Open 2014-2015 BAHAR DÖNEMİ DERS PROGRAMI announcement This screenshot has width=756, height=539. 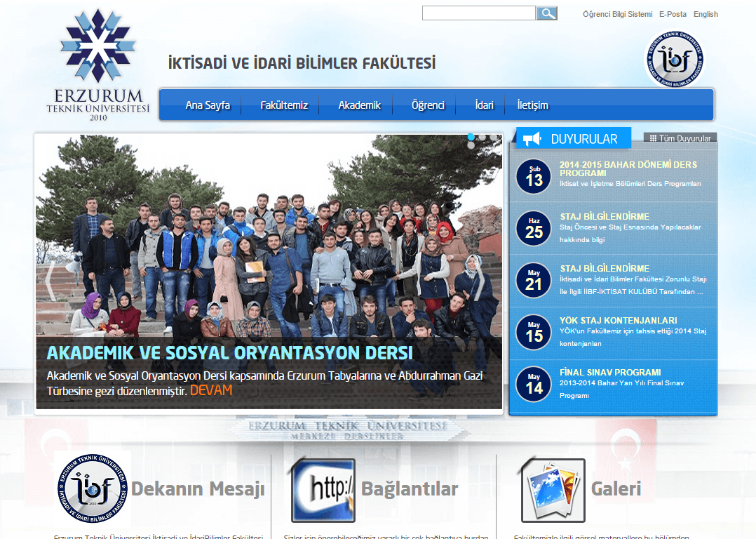click(628, 169)
